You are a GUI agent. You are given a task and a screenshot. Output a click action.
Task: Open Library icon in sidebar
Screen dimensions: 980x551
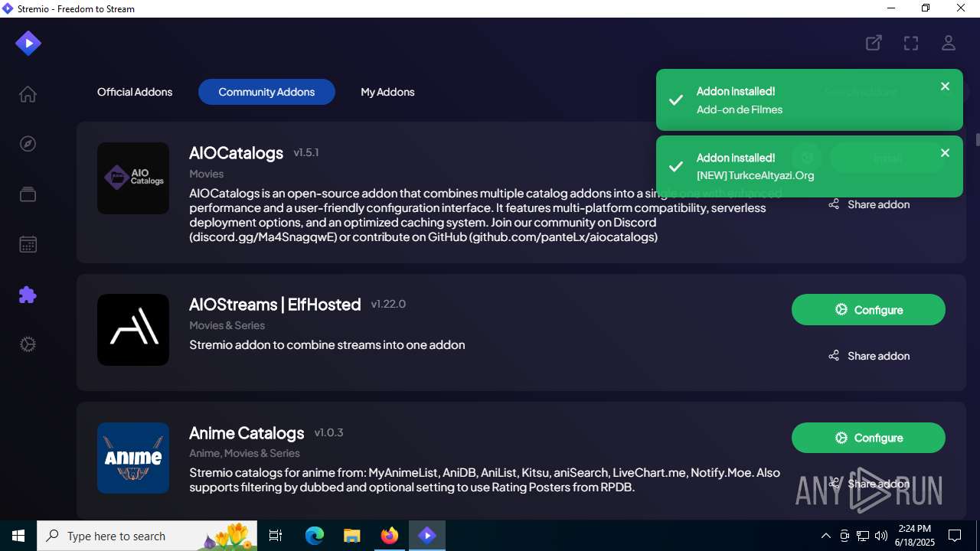point(28,194)
